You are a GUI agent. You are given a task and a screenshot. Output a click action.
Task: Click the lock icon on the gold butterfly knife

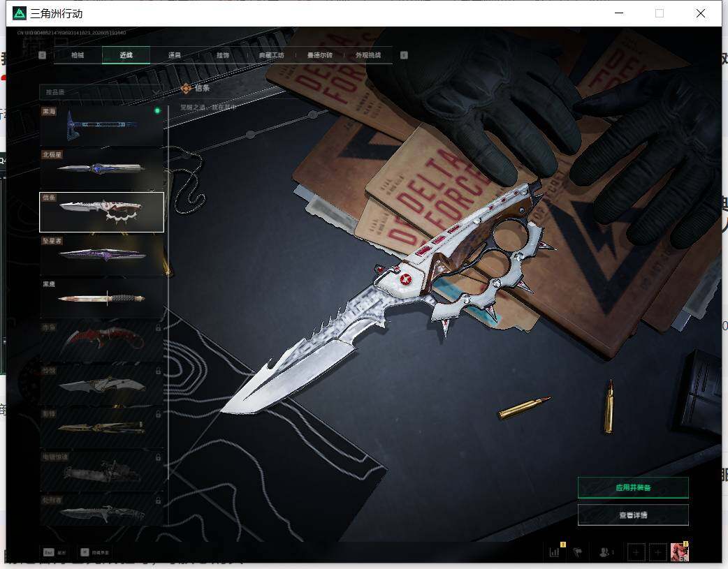coord(158,415)
